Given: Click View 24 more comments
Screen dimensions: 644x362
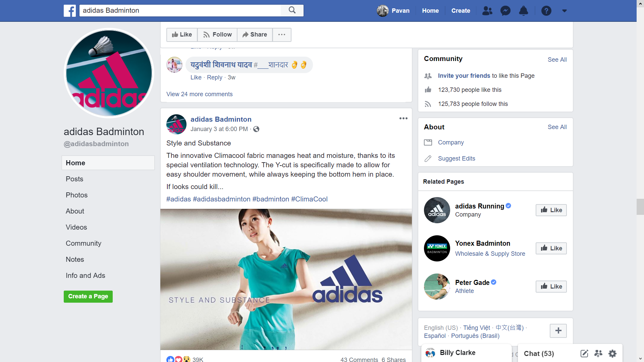Looking at the screenshot, I should (199, 94).
